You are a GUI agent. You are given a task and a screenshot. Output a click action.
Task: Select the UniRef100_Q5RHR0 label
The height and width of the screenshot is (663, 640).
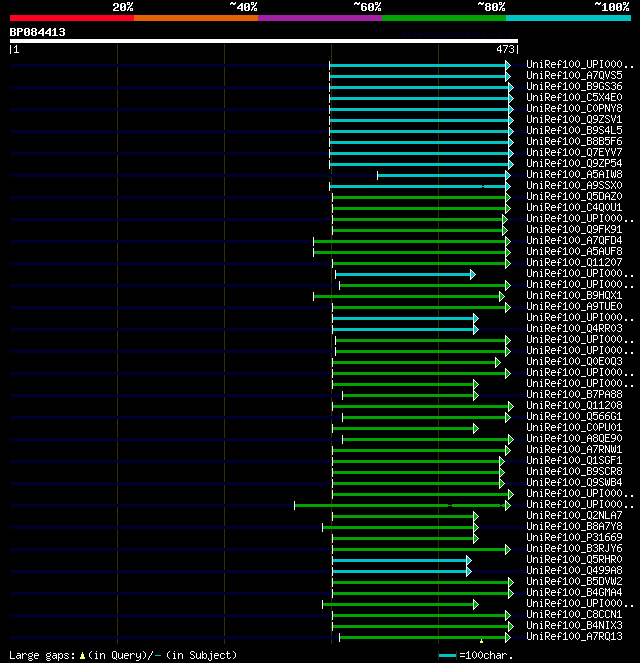(x=574, y=559)
